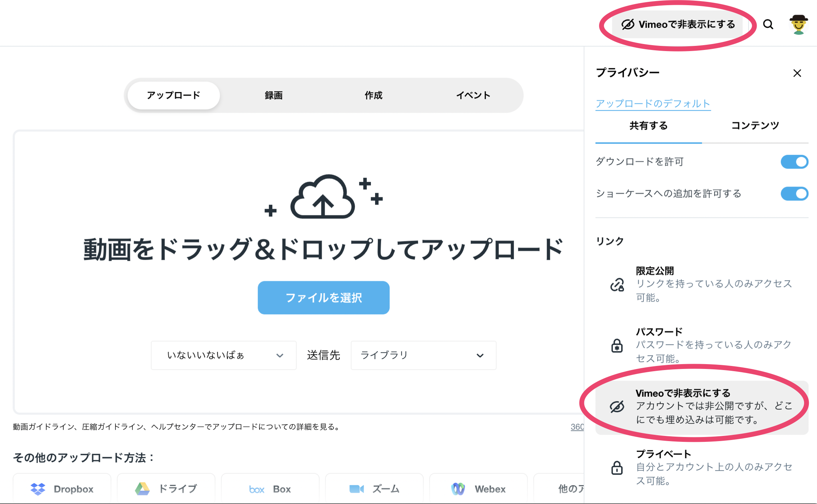Screen dimensions: 817x504
Task: Select the プライベート padlock option
Action: point(617,468)
